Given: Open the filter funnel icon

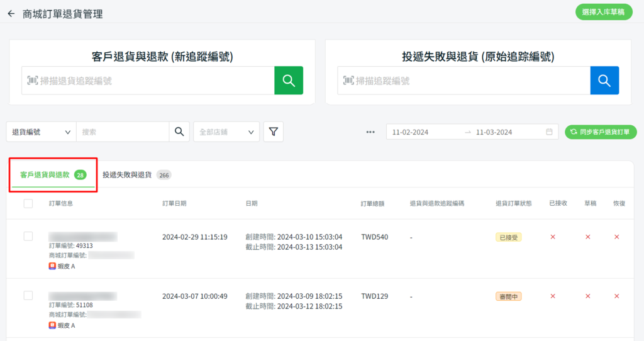Looking at the screenshot, I should 274,132.
